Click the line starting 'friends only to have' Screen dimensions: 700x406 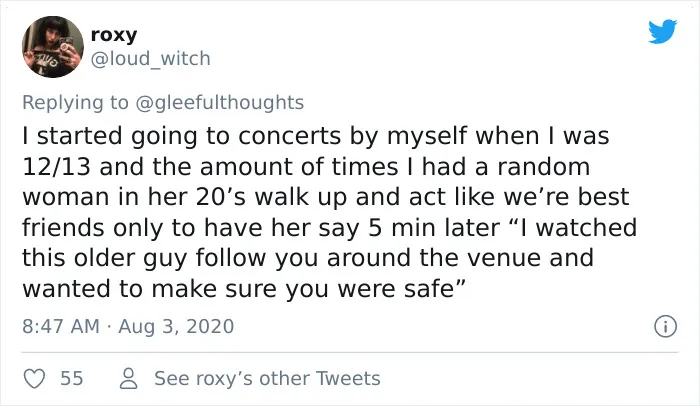329,228
